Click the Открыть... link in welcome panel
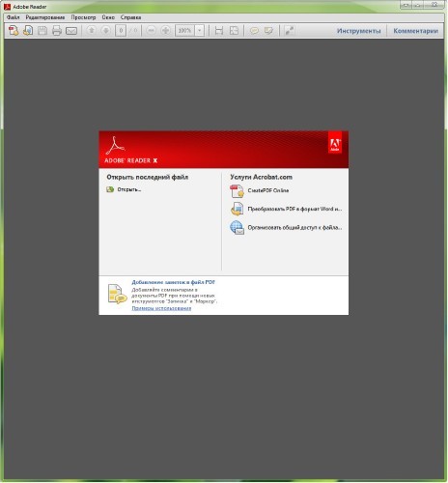 pyautogui.click(x=129, y=189)
